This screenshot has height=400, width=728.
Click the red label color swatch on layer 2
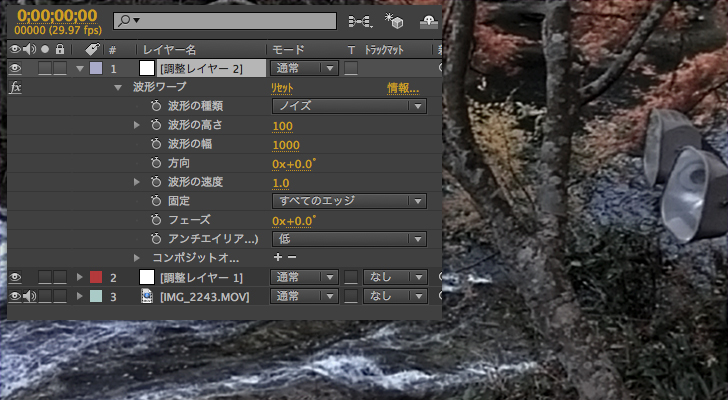point(96,277)
